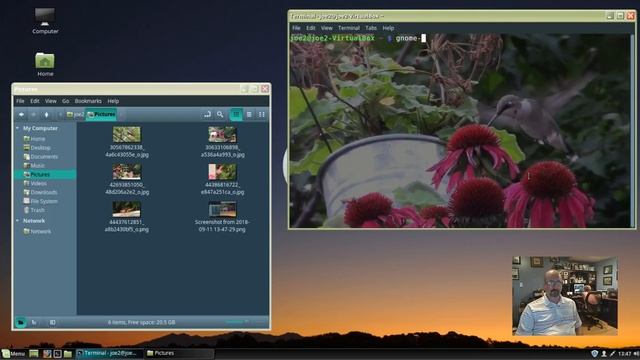Select 44386616722_e847a251ca_o.jpg thumbnail
The height and width of the screenshot is (360, 640).
(x=222, y=172)
